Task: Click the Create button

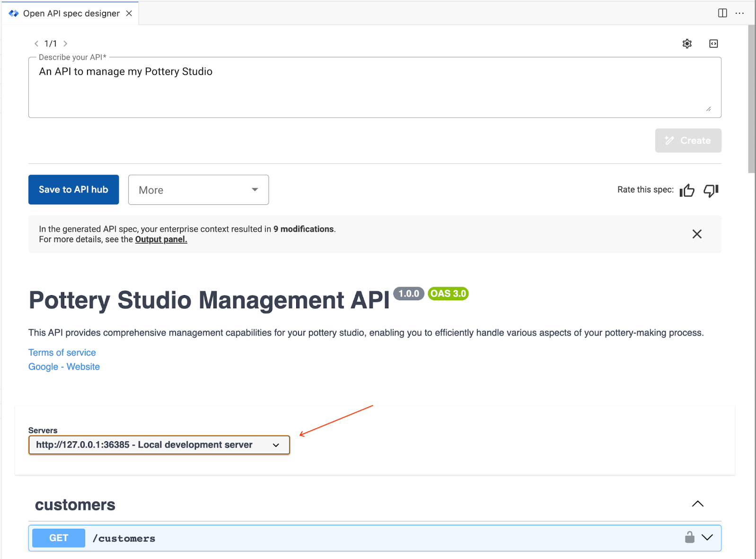Action: tap(688, 140)
